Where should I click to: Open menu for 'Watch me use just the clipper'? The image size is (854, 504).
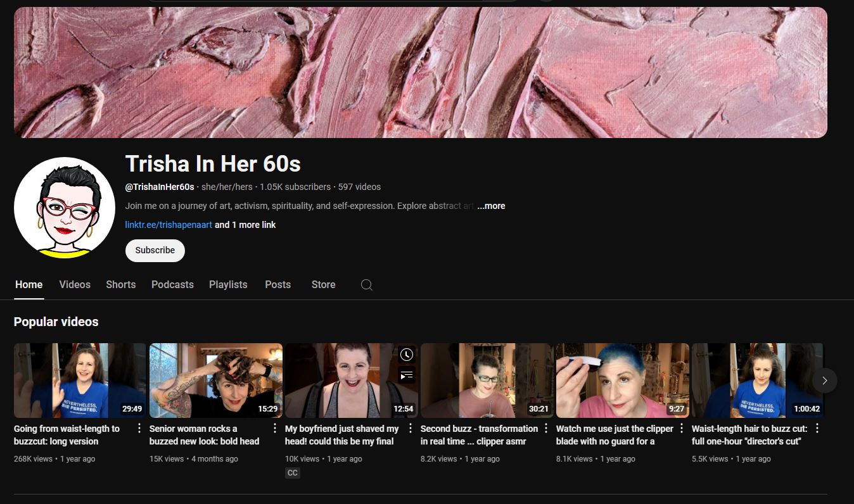pos(682,429)
